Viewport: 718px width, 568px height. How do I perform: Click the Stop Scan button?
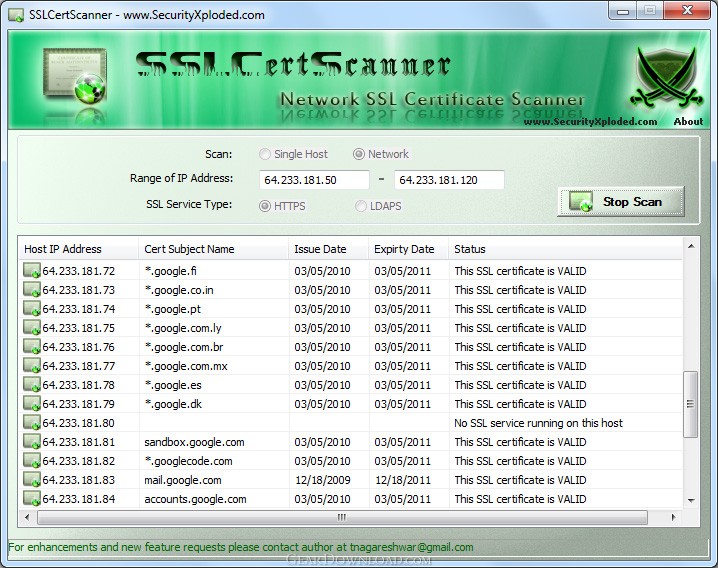[x=621, y=202]
